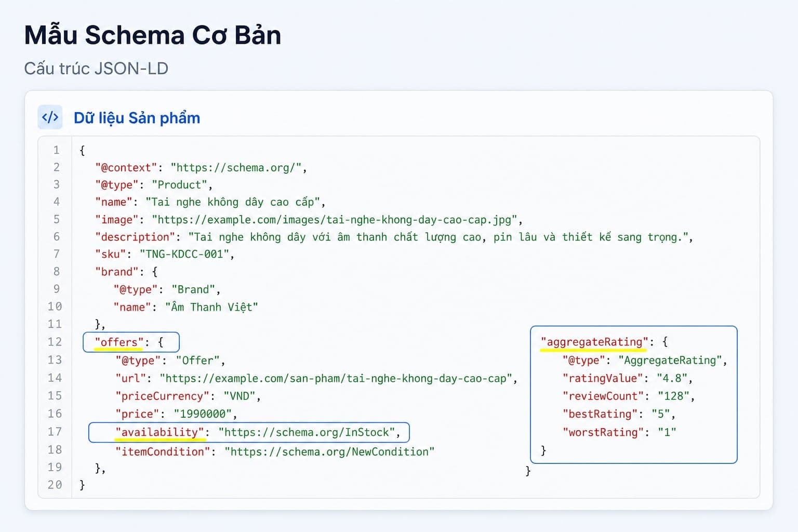Click the price value "1990000"
This screenshot has width=798, height=532.
click(x=203, y=414)
